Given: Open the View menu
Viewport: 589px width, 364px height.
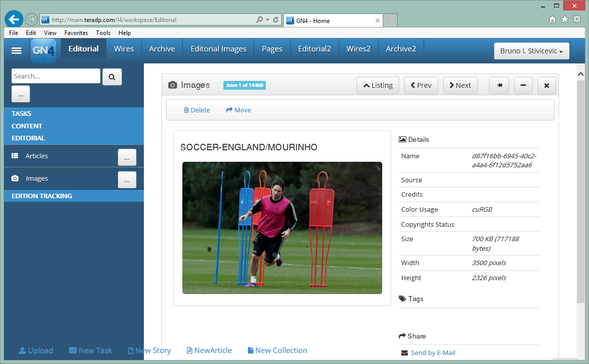Looking at the screenshot, I should pyautogui.click(x=50, y=33).
